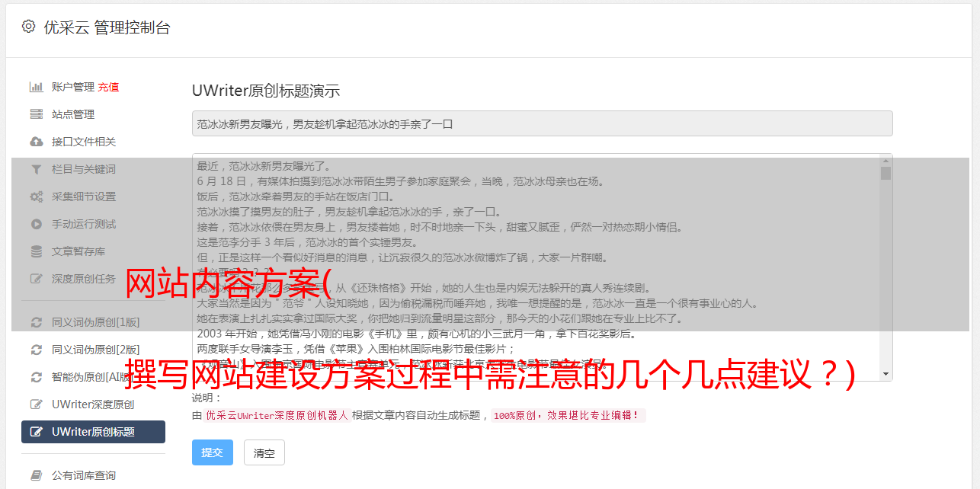The height and width of the screenshot is (489, 980).
Task: Click inside the article content textarea
Action: [x=536, y=267]
